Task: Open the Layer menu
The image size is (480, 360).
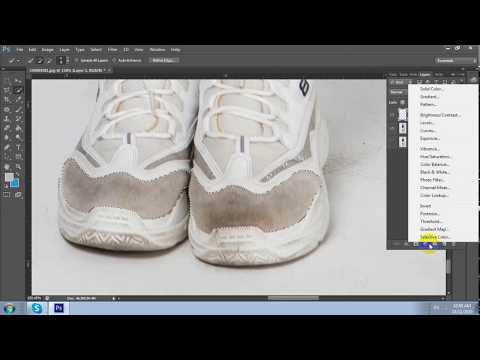Action: coord(65,50)
